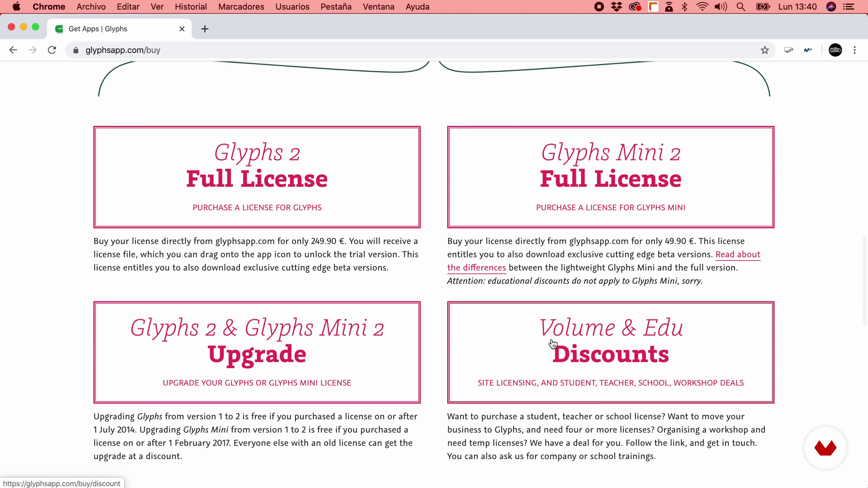The height and width of the screenshot is (488, 868).
Task: Open the Archivo menu
Action: [91, 7]
